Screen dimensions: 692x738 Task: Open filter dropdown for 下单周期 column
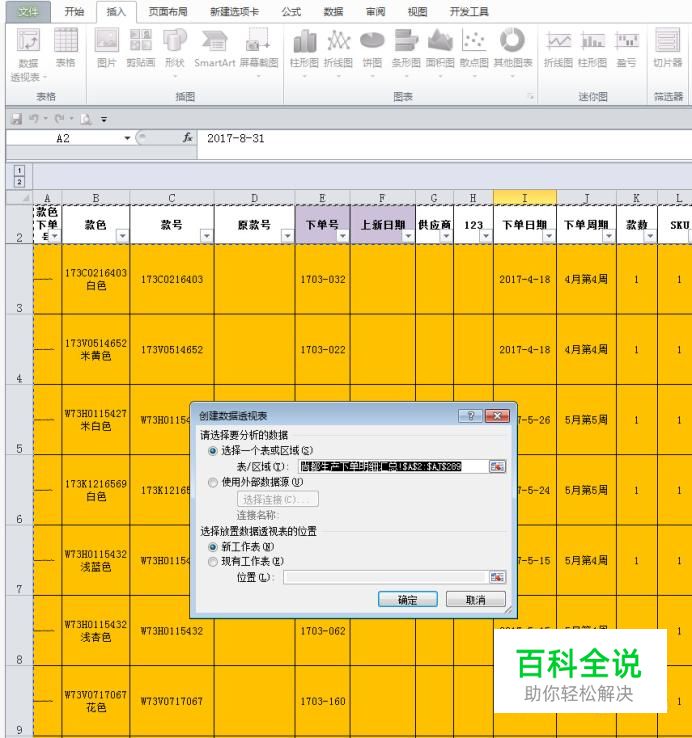609,236
